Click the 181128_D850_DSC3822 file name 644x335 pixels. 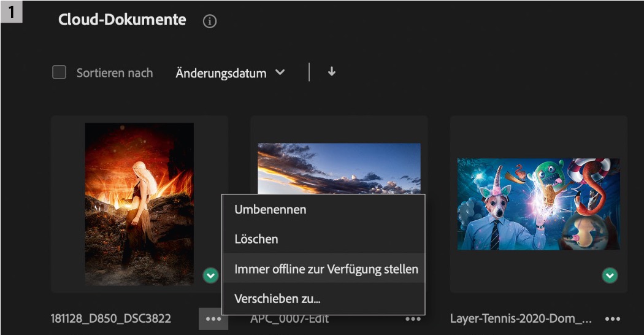click(x=110, y=318)
